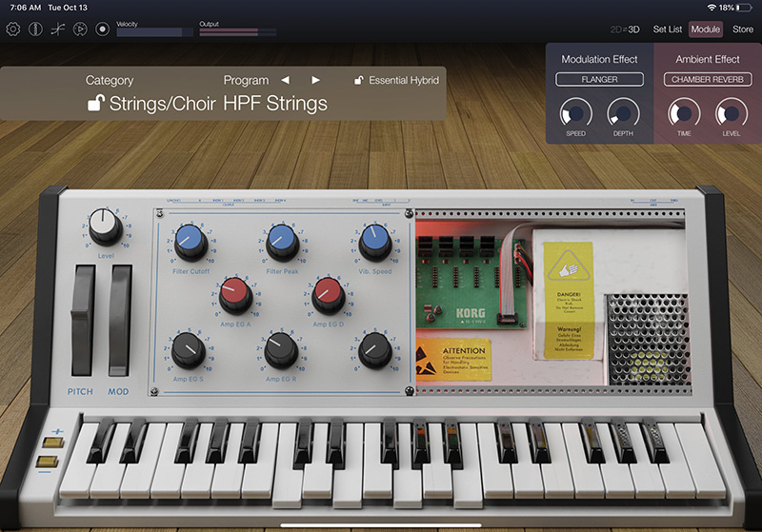Tap the KORG circuit board
The width and height of the screenshot is (762, 532).
click(x=471, y=282)
